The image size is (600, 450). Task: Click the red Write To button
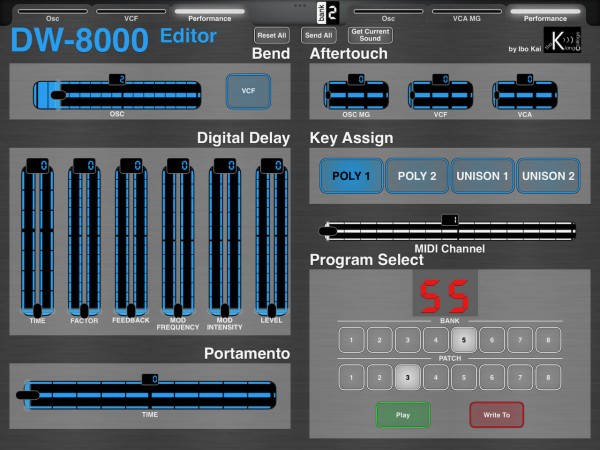pyautogui.click(x=496, y=415)
